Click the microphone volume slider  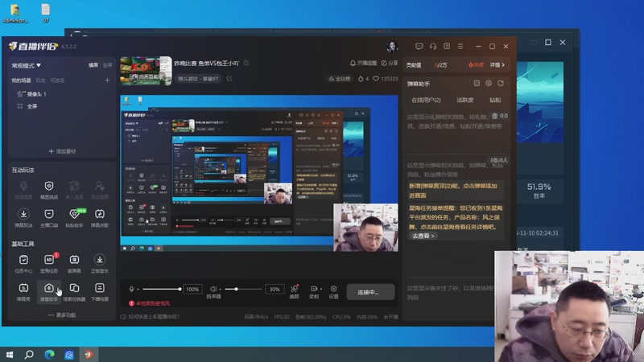161,289
